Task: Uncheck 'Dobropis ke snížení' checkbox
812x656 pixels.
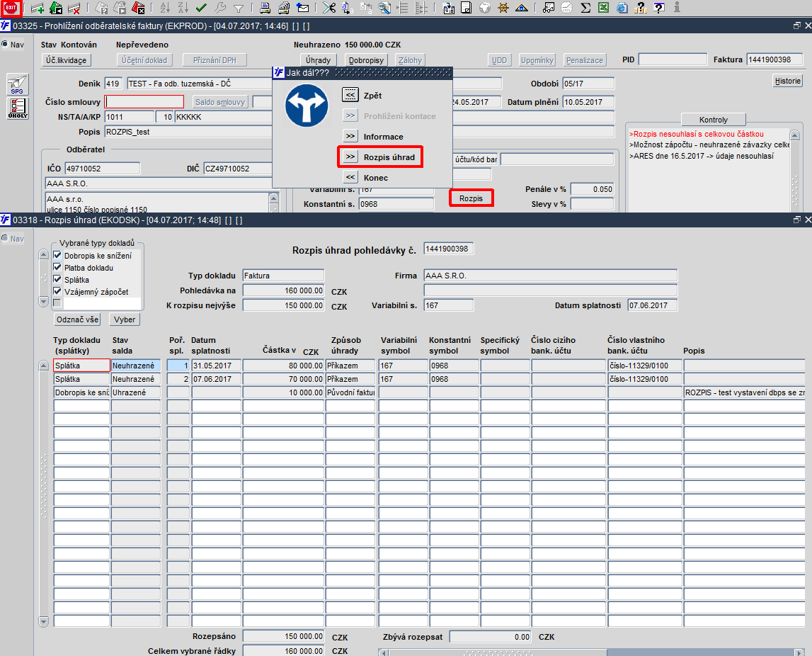Action: 57,255
